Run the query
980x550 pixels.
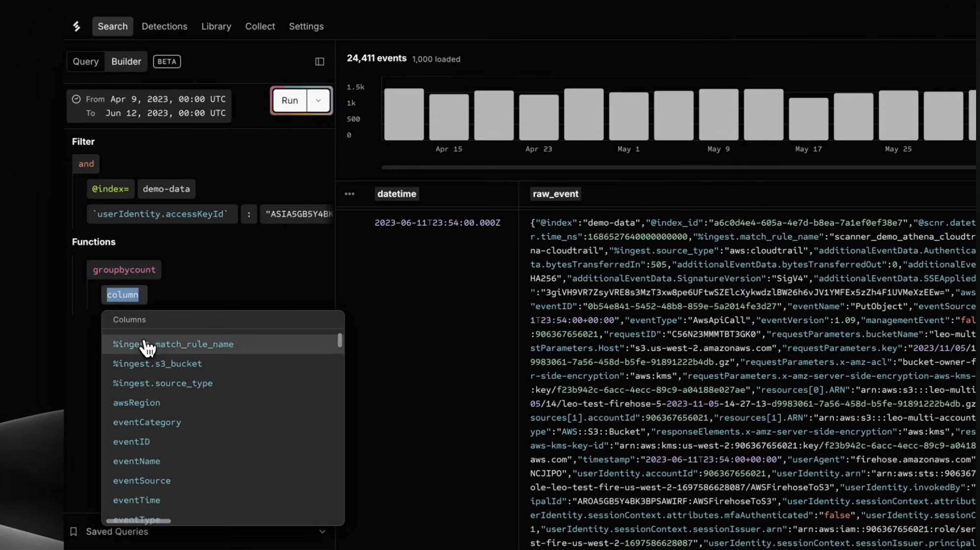click(290, 100)
